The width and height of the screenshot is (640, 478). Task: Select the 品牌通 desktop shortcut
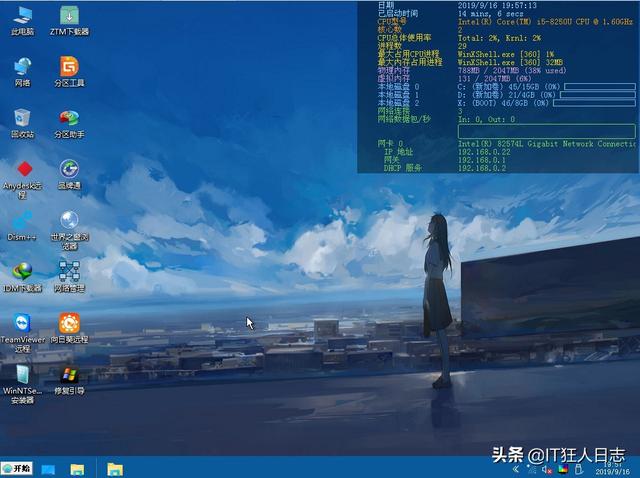coord(69,175)
